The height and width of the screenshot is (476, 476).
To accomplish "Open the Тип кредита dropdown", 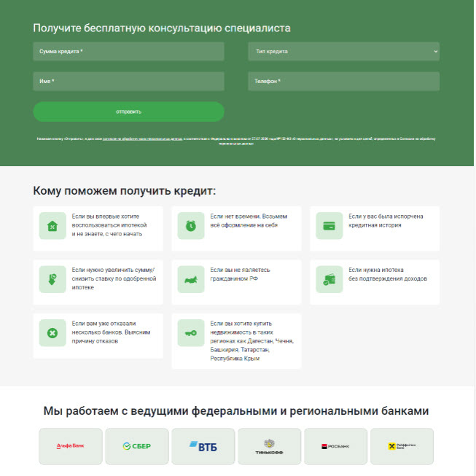I will pyautogui.click(x=343, y=51).
